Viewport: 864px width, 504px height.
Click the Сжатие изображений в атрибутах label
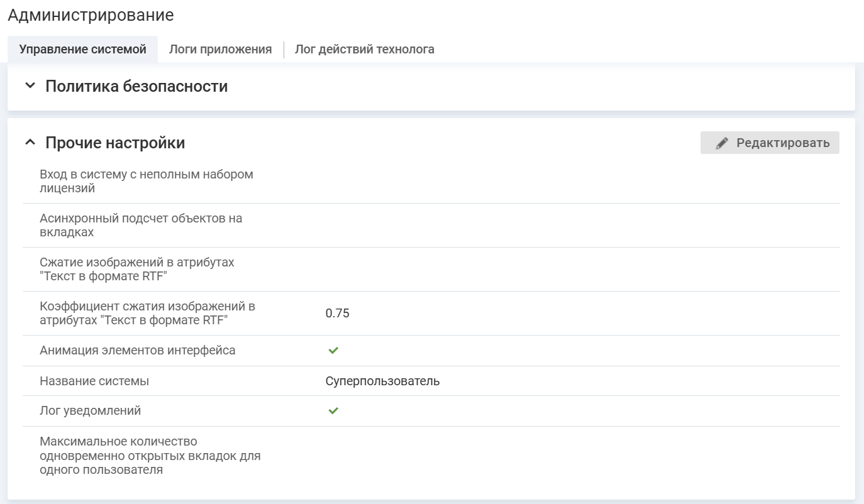(136, 269)
